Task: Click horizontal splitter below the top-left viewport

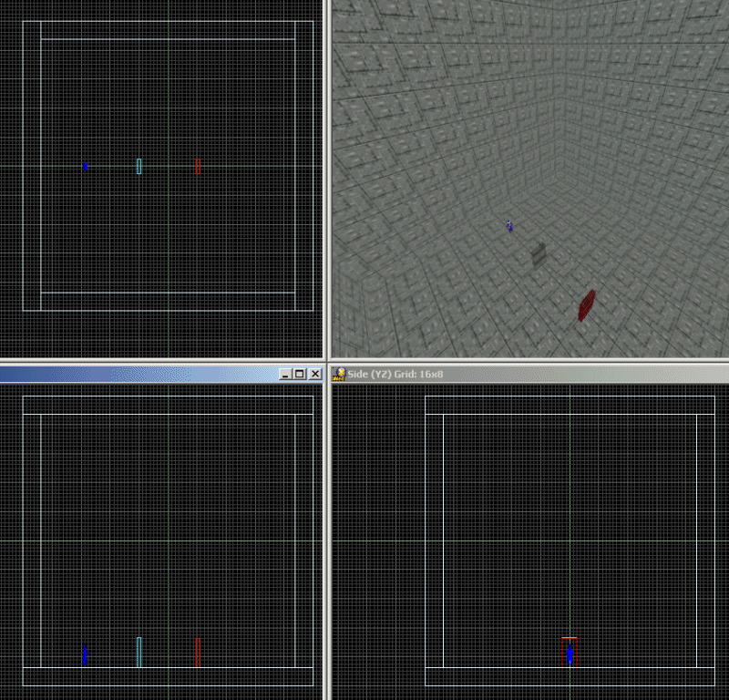Action: tap(162, 363)
